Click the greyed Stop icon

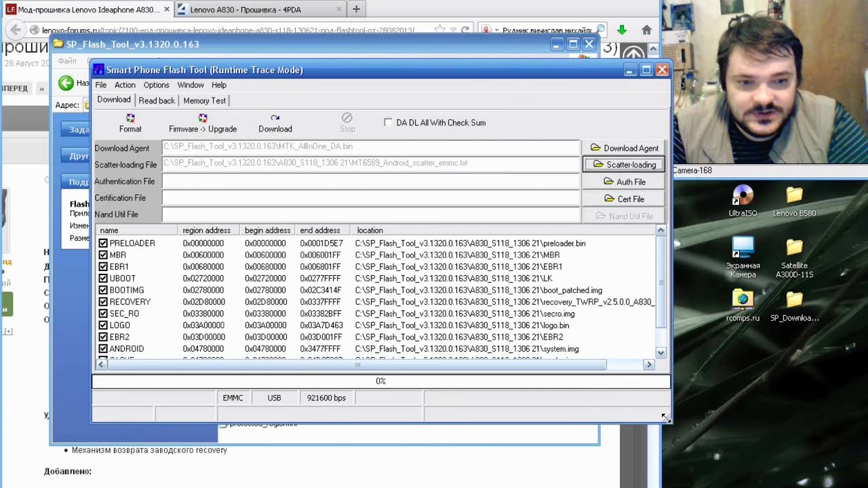tap(347, 118)
